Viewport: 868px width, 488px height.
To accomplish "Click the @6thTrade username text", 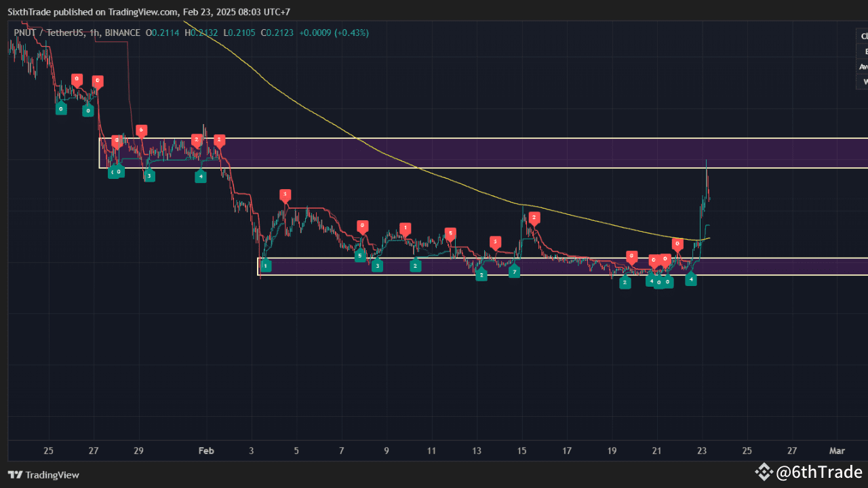I will click(x=817, y=472).
